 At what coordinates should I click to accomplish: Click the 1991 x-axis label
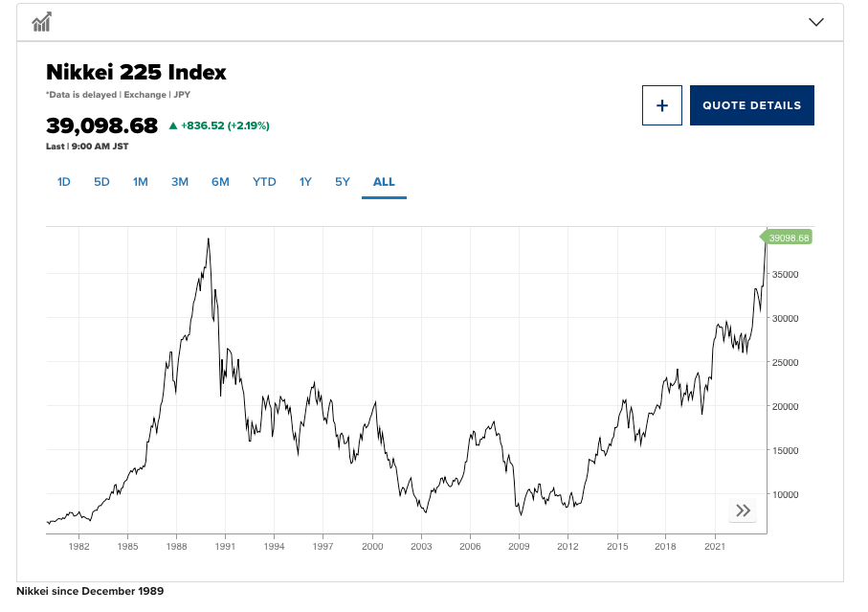point(225,547)
